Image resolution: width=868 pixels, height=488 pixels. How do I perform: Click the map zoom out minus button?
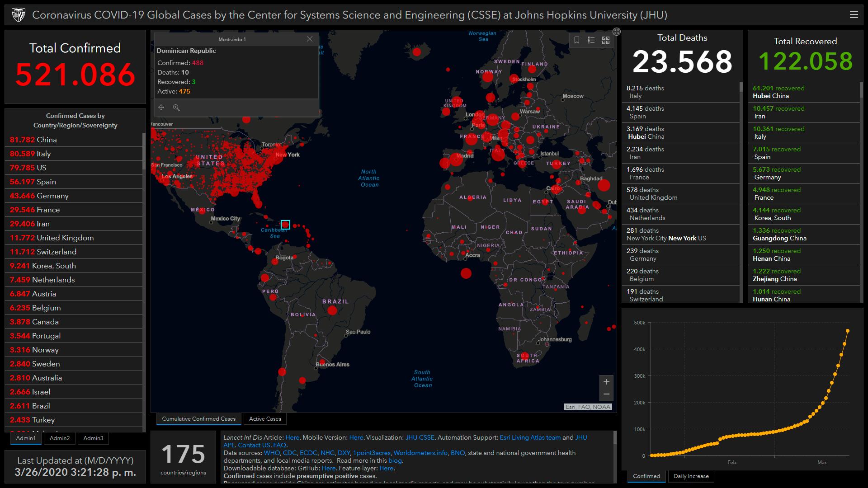(606, 394)
